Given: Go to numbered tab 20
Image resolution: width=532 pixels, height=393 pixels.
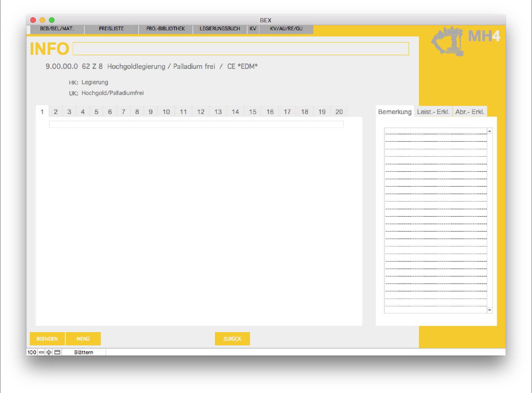Looking at the screenshot, I should 339,112.
